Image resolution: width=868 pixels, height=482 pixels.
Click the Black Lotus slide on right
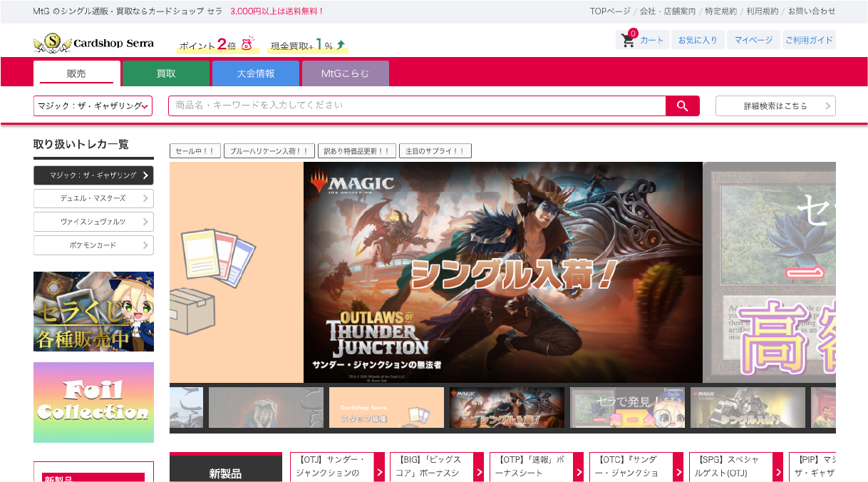click(x=770, y=272)
